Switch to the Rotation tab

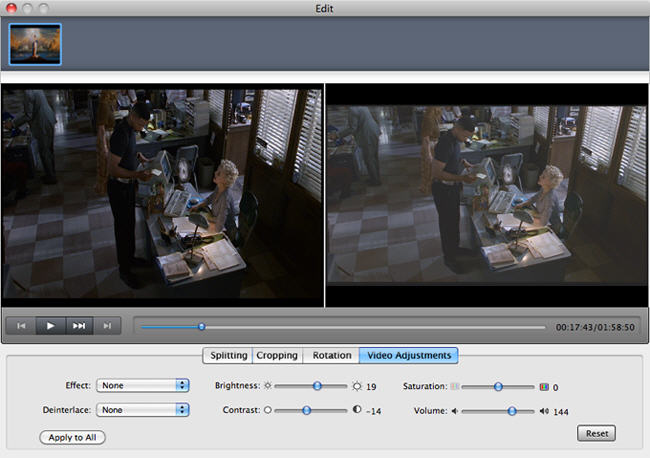[x=332, y=356]
